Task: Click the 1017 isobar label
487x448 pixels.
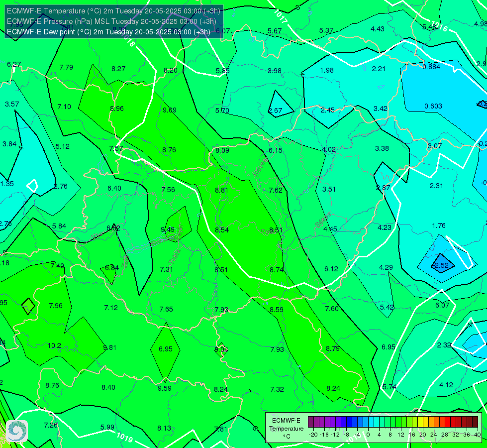Action: pyautogui.click(x=281, y=16)
